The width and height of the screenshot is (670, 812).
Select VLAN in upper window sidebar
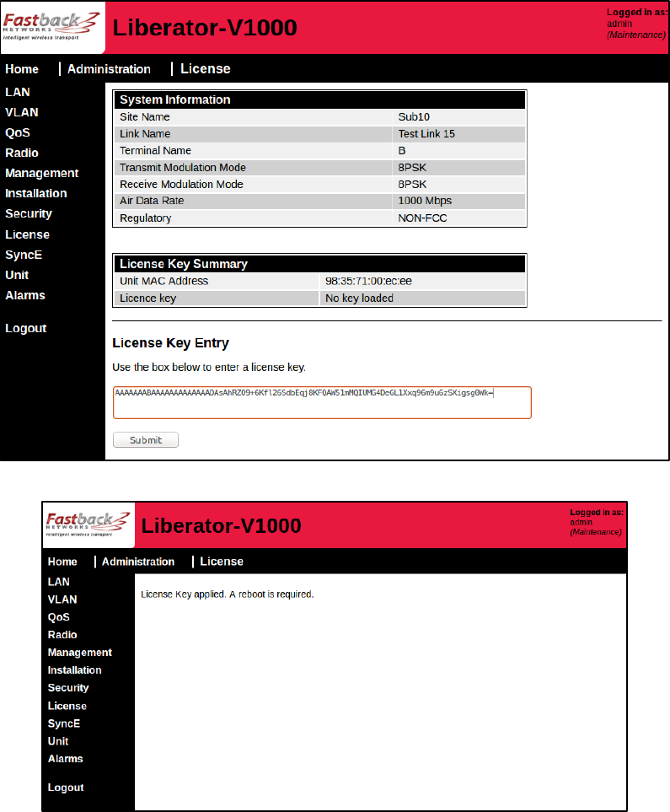pos(22,112)
